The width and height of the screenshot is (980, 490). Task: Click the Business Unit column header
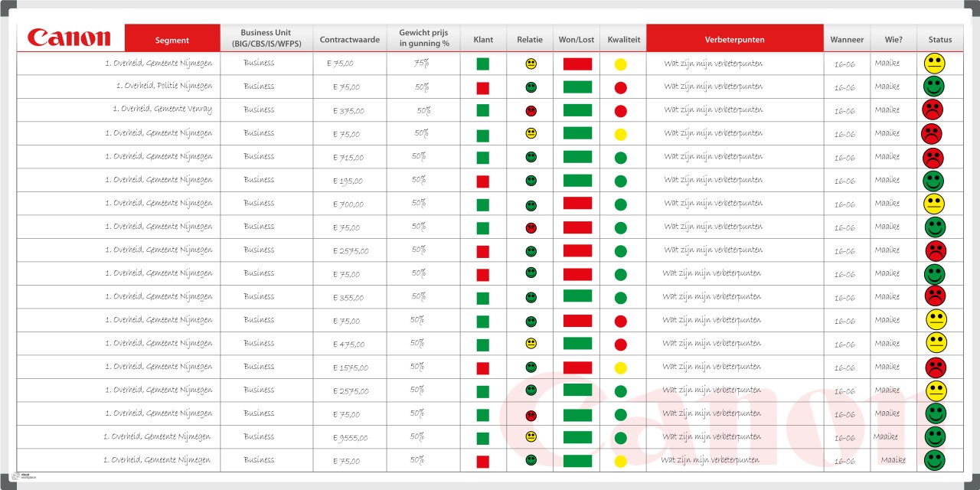coord(266,38)
